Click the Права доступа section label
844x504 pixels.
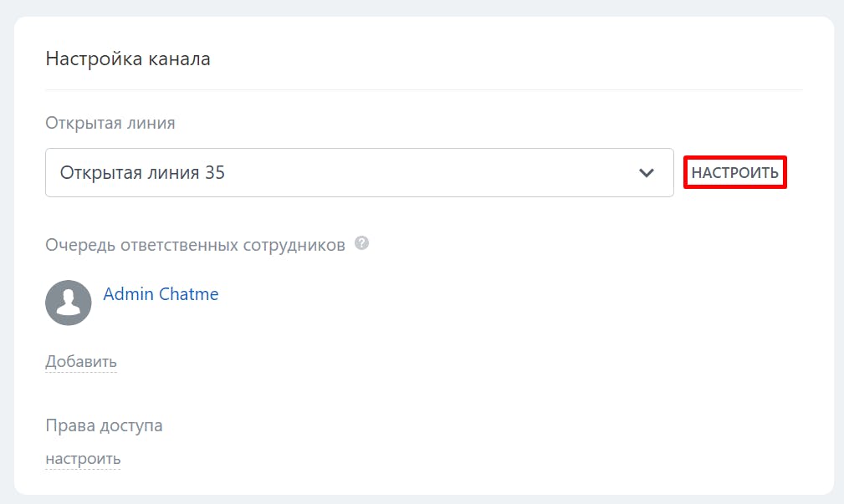(x=104, y=425)
